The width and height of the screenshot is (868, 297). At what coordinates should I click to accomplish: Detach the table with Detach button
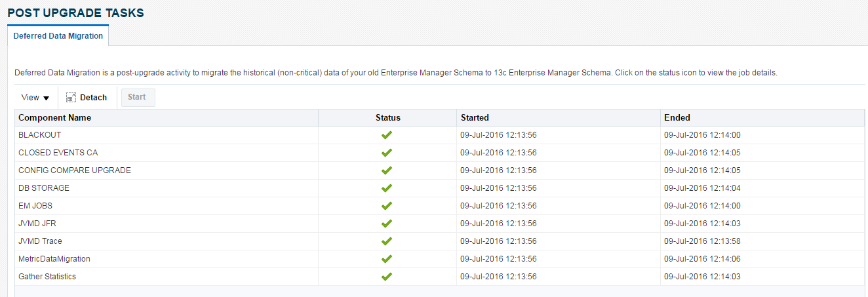click(87, 98)
